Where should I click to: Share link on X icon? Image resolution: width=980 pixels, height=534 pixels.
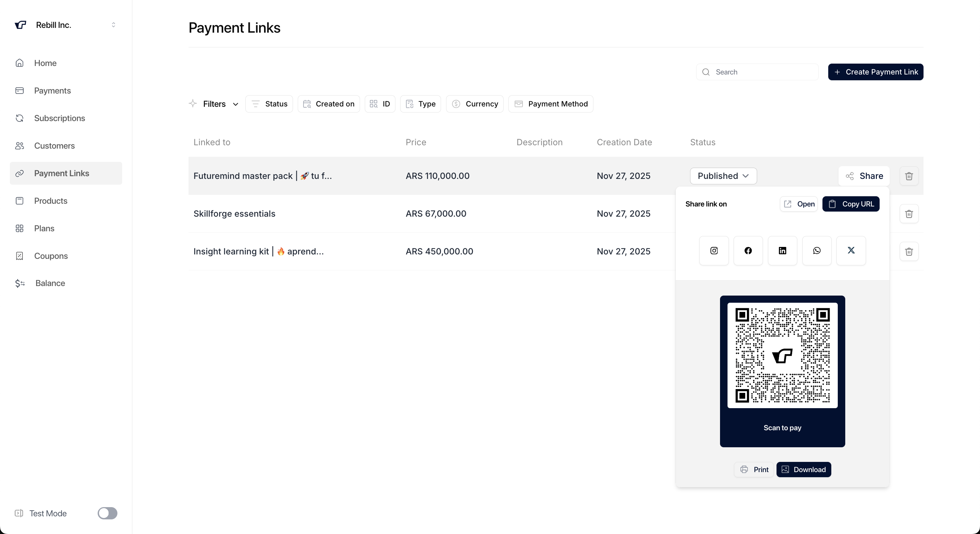point(851,250)
